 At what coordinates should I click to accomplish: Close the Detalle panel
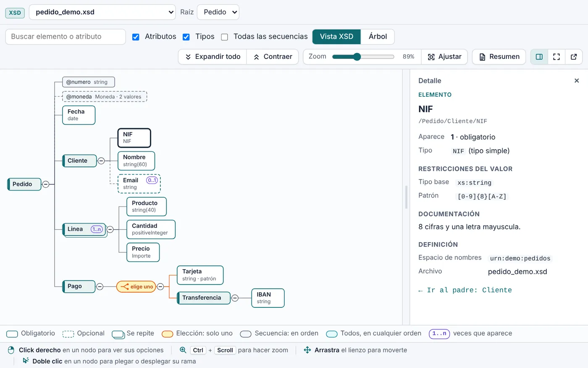click(x=577, y=81)
